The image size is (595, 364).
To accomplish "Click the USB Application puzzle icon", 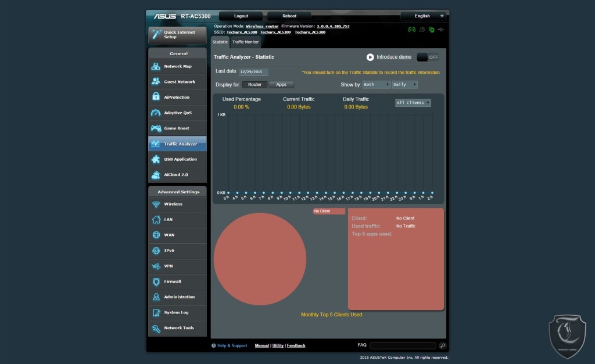I will pyautogui.click(x=156, y=159).
